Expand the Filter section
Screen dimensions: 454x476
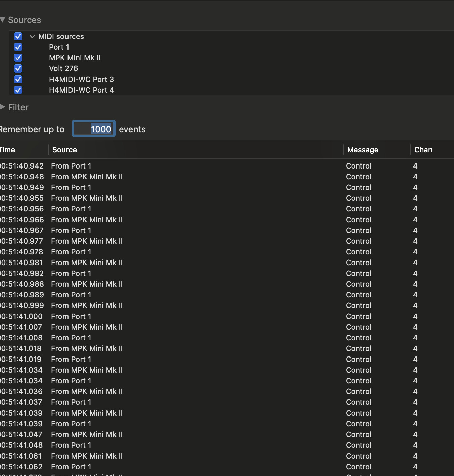[x=3, y=107]
